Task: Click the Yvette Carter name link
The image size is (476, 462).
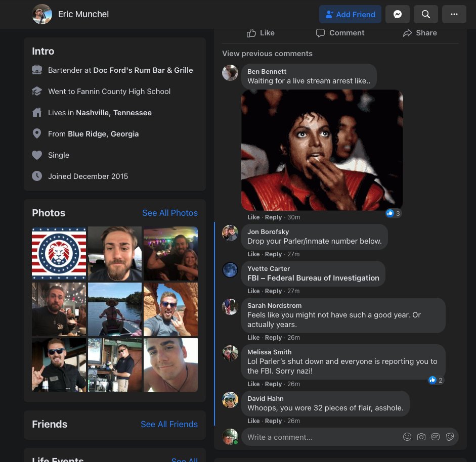Action: point(269,268)
